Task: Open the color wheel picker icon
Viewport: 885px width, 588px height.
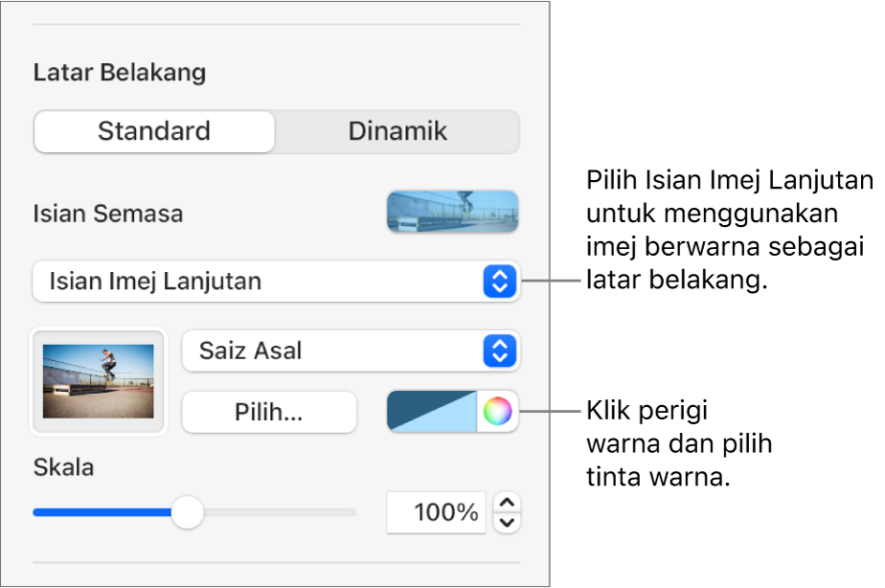Action: (497, 412)
